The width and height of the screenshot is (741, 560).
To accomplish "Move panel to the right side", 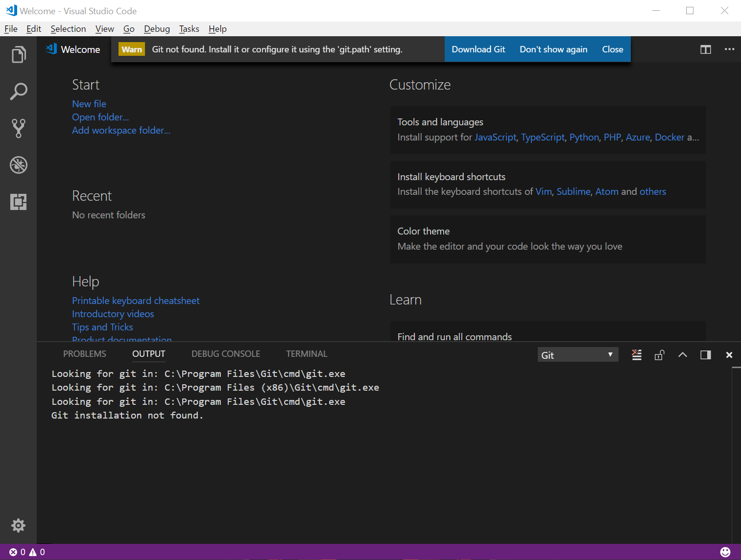I will [x=706, y=355].
